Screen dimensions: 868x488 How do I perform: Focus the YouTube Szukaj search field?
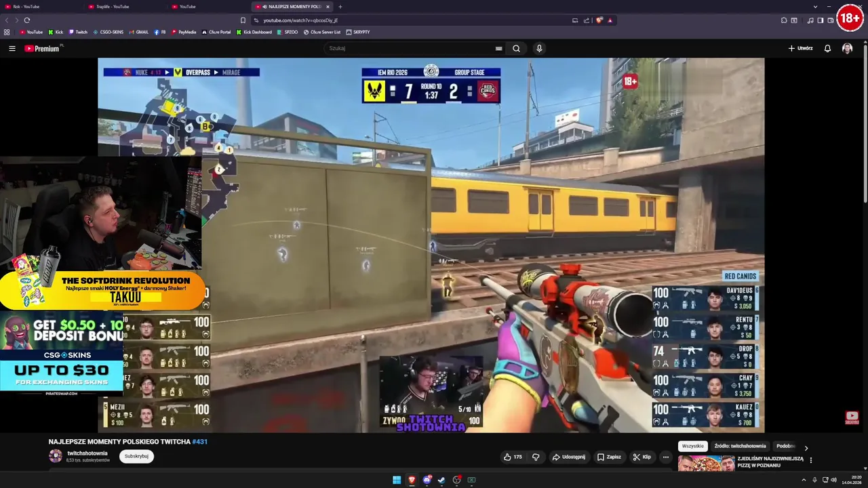click(410, 48)
